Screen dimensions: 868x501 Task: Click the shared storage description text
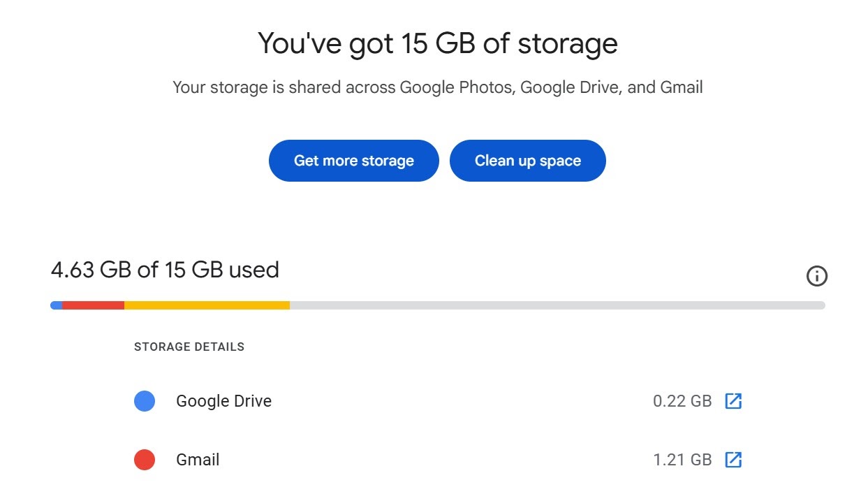(x=437, y=87)
